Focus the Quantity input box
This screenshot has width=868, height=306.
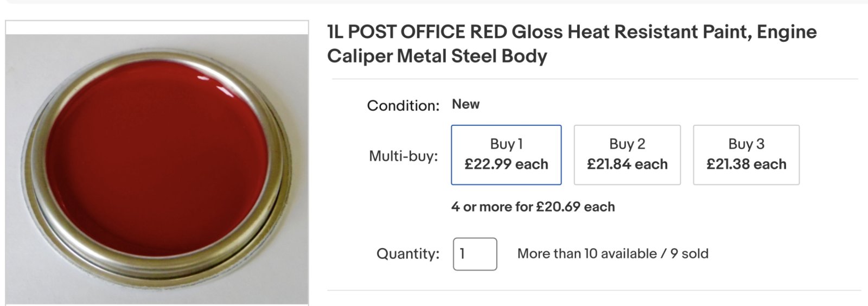click(x=475, y=254)
